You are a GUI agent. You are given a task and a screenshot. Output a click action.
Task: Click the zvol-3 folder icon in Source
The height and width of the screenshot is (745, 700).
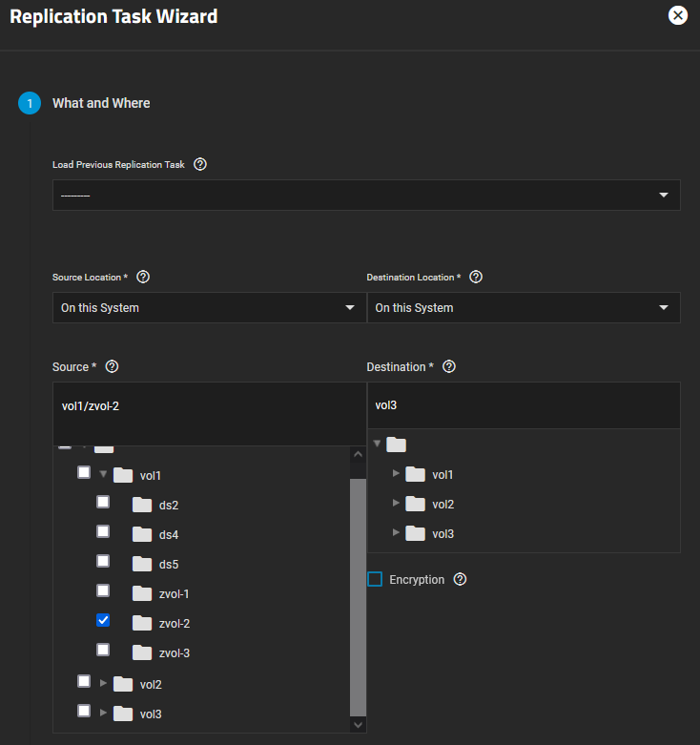(142, 652)
